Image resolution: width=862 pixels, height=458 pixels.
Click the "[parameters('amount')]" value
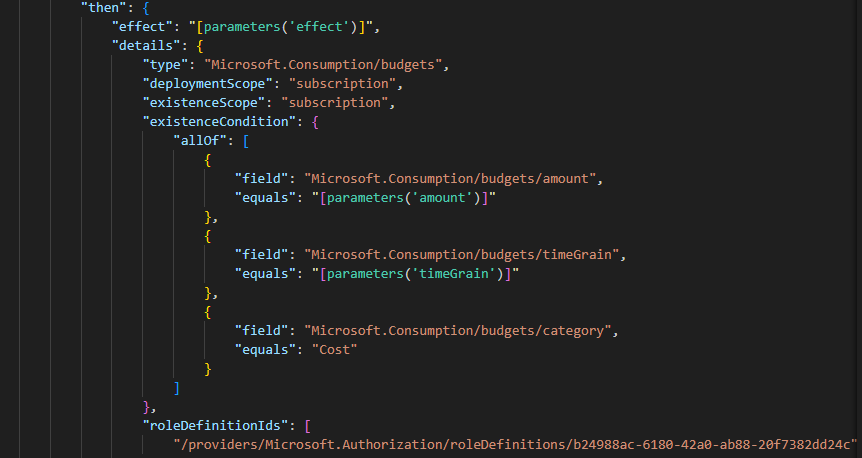pos(404,197)
